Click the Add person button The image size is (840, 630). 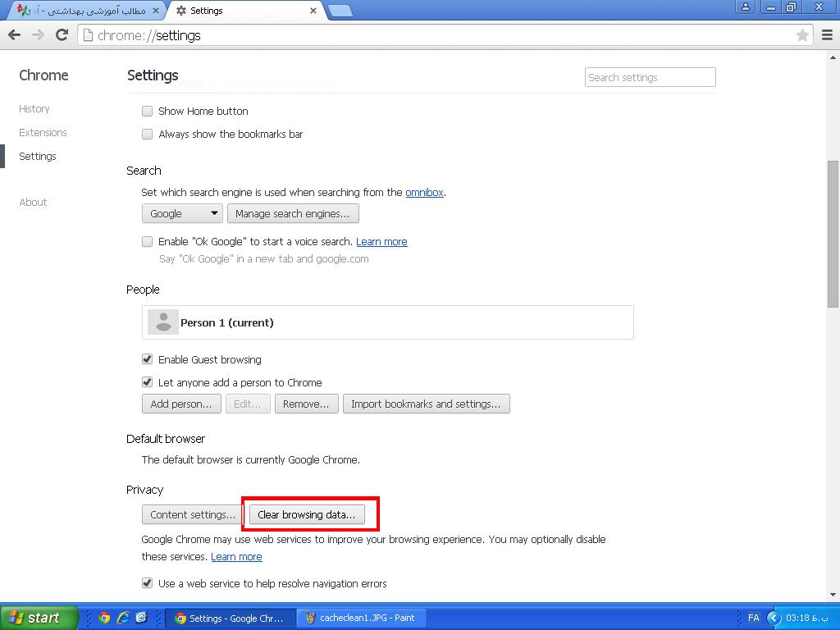click(181, 404)
